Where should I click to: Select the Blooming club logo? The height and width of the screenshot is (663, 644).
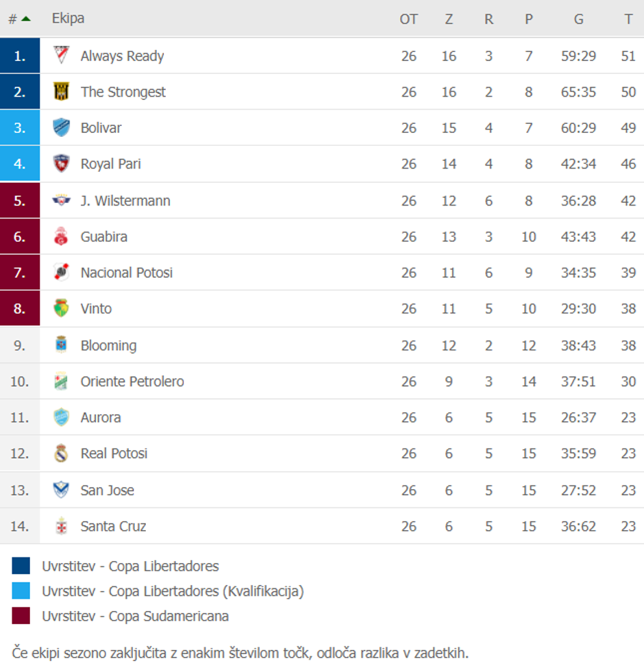[x=60, y=345]
